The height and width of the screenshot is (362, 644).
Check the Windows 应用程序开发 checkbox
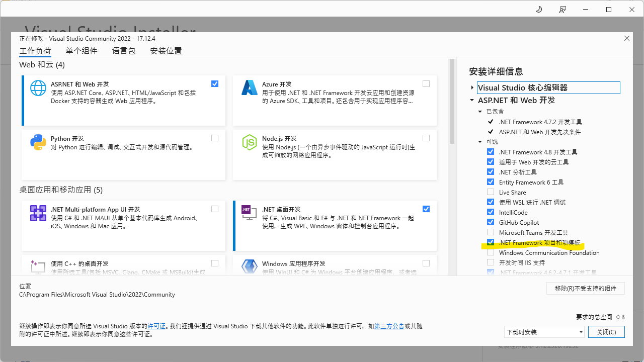tap(426, 263)
